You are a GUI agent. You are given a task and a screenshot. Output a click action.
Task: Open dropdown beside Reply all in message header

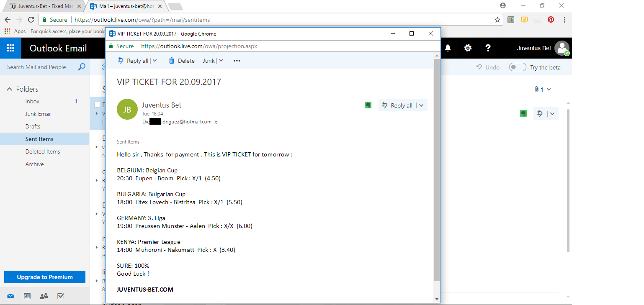pos(421,105)
